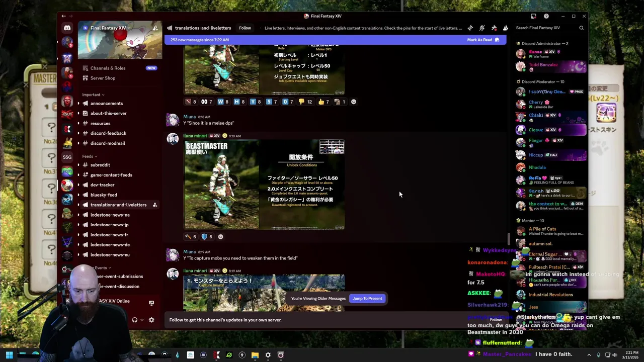Expand threads arrow beside announcements channel
Viewport: 644px width, 362px height.
point(78,104)
